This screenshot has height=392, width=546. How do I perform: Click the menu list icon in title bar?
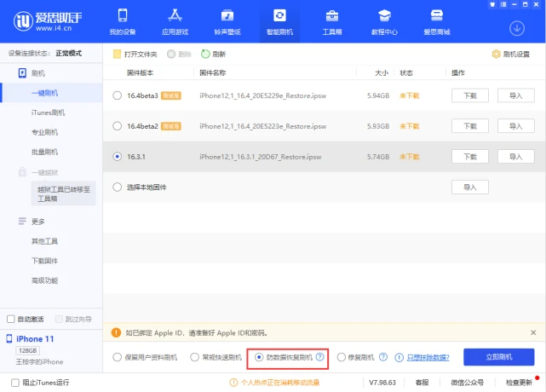(x=503, y=4)
